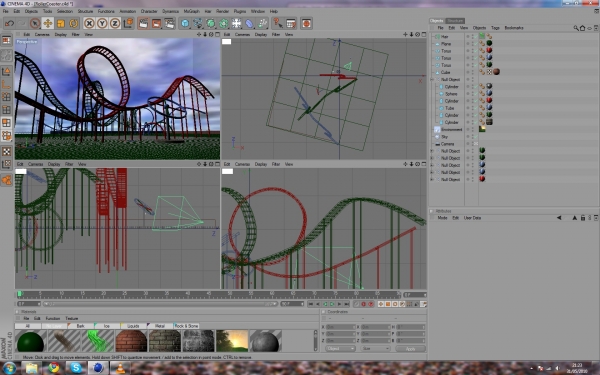
Task: Open the Object coordinate mode dropdown
Action: coord(340,349)
